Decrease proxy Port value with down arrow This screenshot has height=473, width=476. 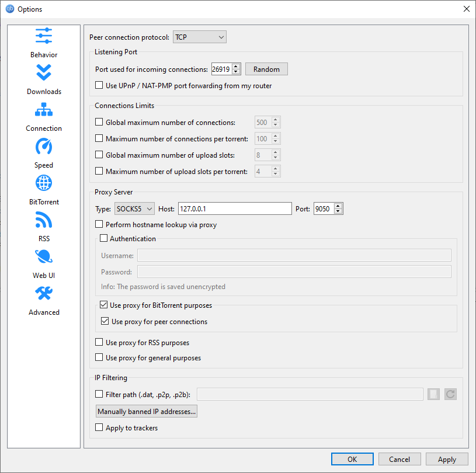pyautogui.click(x=338, y=212)
